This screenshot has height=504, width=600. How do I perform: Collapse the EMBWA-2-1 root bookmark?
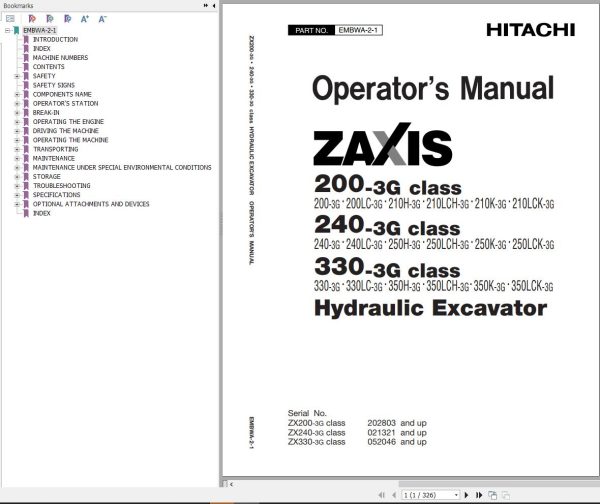[8, 30]
